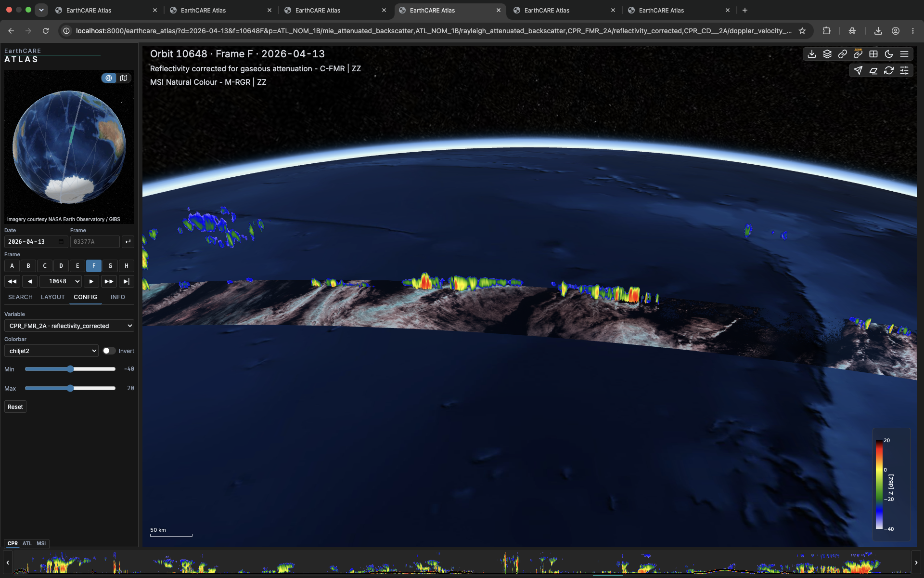
Task: Click the Reset button
Action: click(15, 407)
